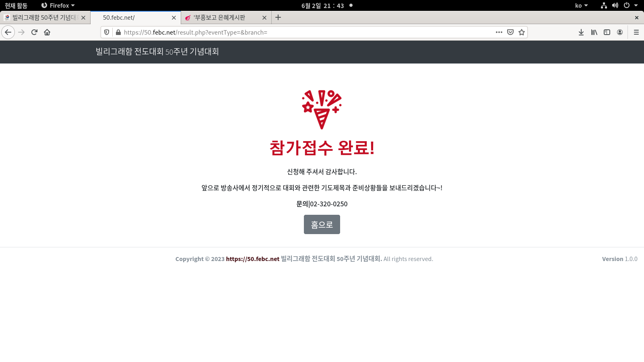
Task: Open the Firefox account icon
Action: pos(620,32)
